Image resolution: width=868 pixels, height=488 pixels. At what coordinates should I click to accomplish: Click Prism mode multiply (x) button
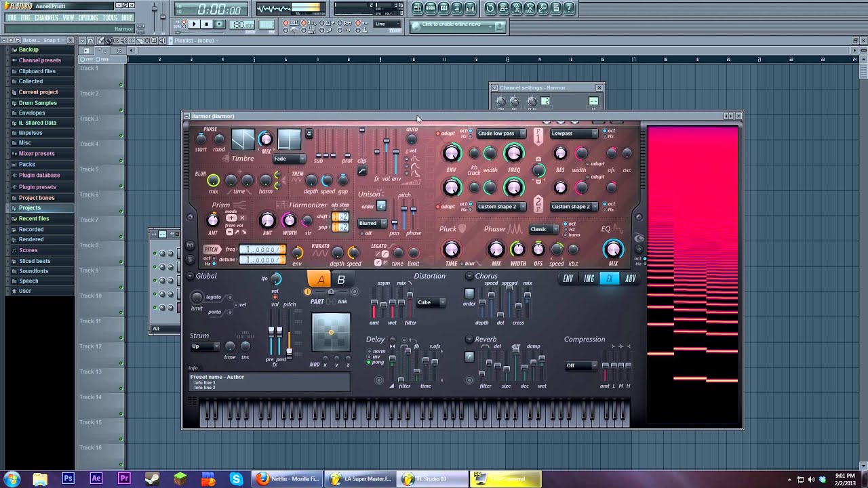(242, 218)
